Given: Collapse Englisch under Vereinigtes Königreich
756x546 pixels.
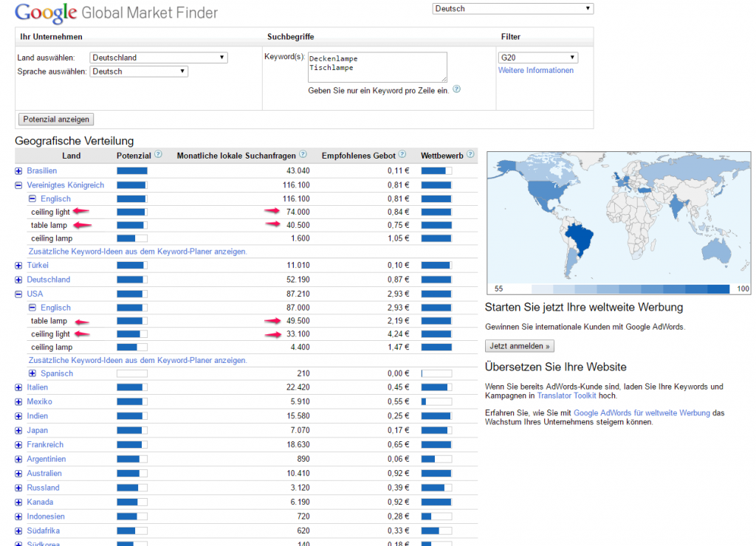Looking at the screenshot, I should [32, 198].
